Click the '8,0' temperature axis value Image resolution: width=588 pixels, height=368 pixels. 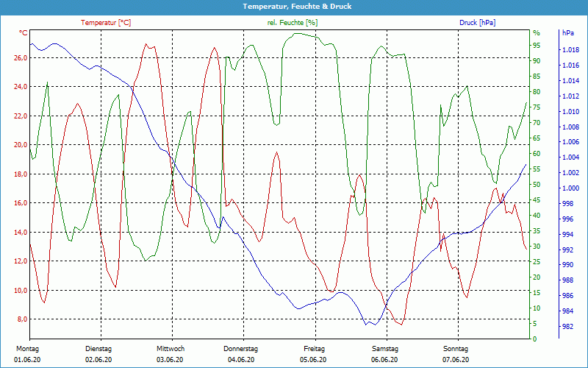click(x=22, y=319)
